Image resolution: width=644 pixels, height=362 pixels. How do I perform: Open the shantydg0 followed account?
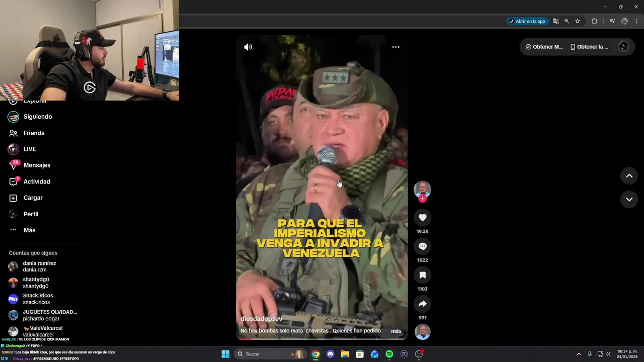point(36,283)
